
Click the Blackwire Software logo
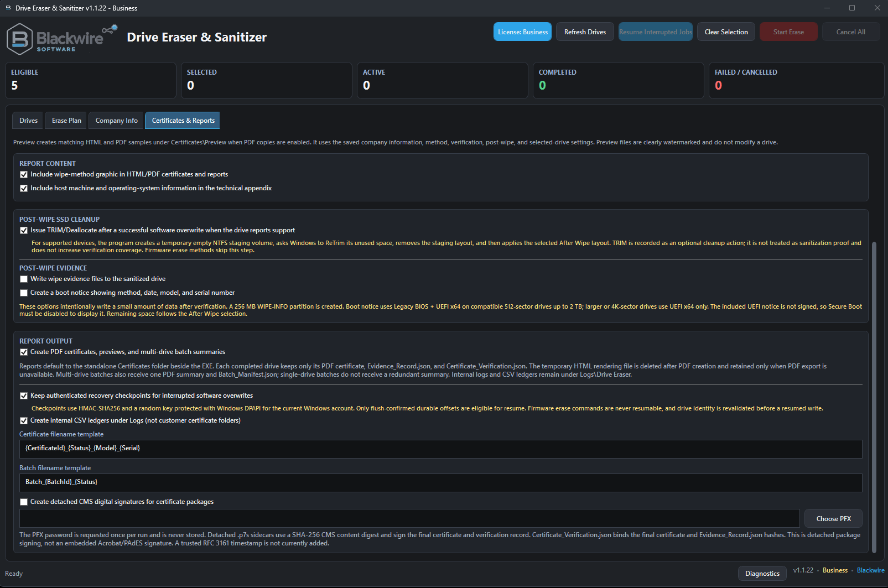pos(62,39)
